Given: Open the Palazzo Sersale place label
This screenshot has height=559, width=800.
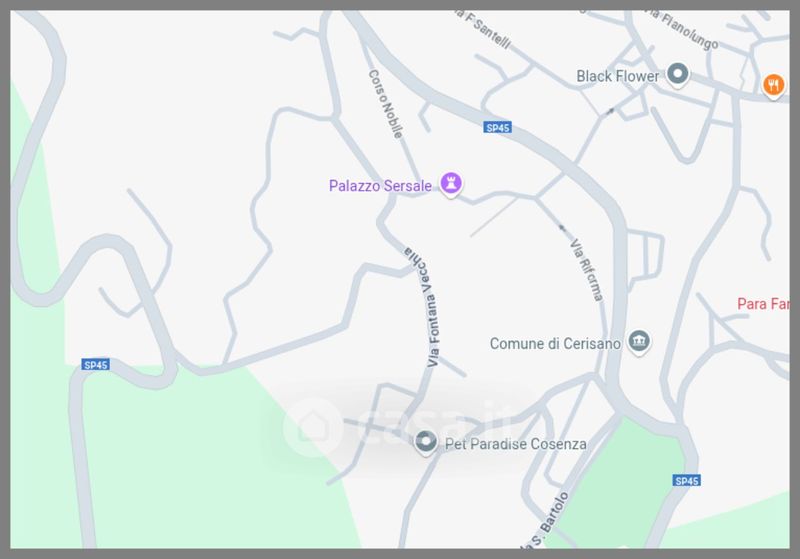Looking at the screenshot, I should tap(380, 186).
